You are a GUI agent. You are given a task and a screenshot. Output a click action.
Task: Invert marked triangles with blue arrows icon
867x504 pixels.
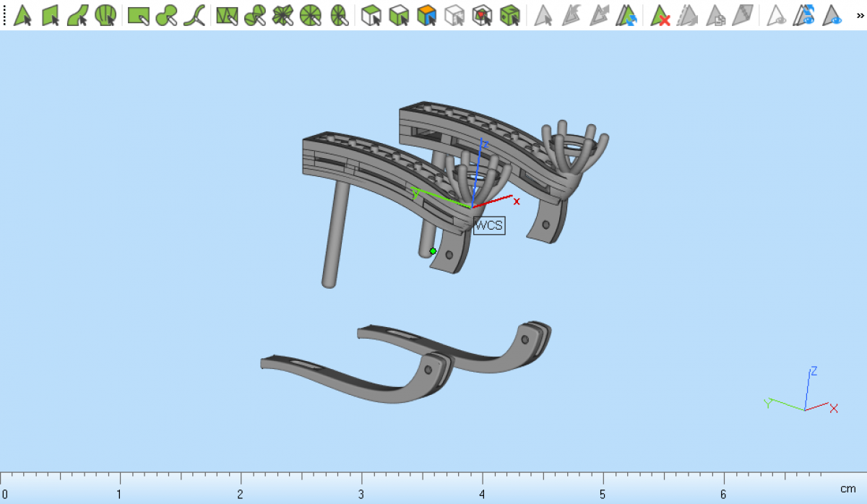pyautogui.click(x=627, y=15)
